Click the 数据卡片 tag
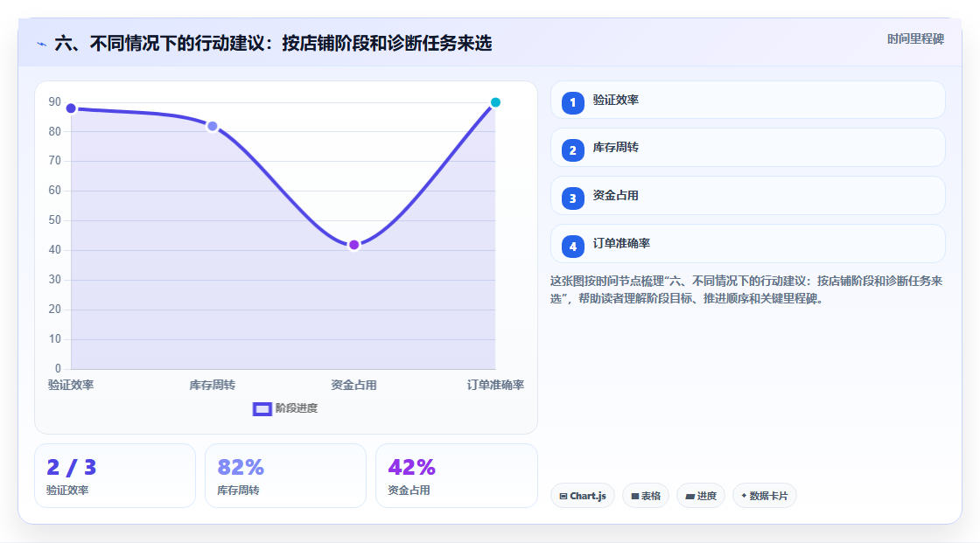The image size is (980, 543). 765,496
